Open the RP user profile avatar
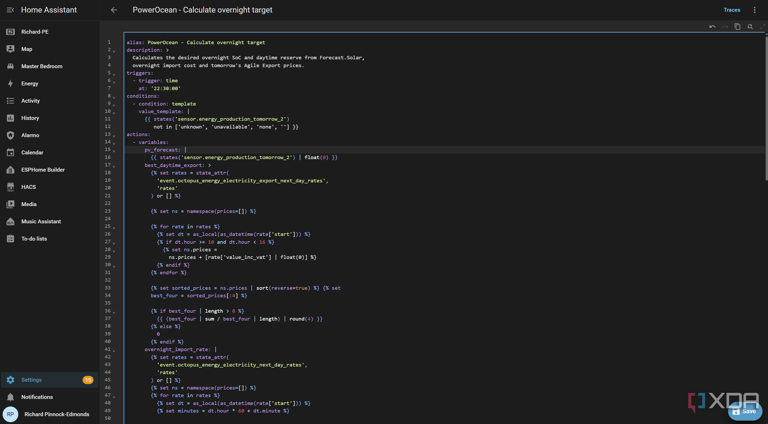This screenshot has height=424, width=768. click(x=10, y=414)
